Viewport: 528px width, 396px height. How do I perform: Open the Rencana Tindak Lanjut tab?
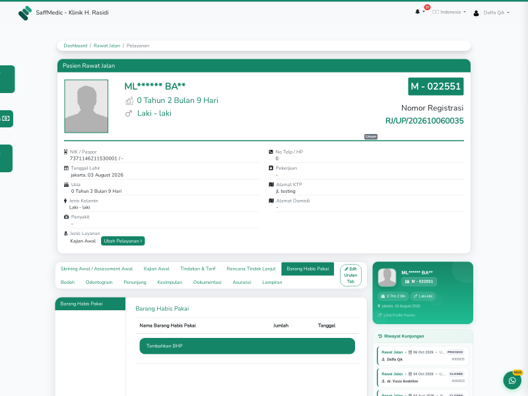click(251, 269)
